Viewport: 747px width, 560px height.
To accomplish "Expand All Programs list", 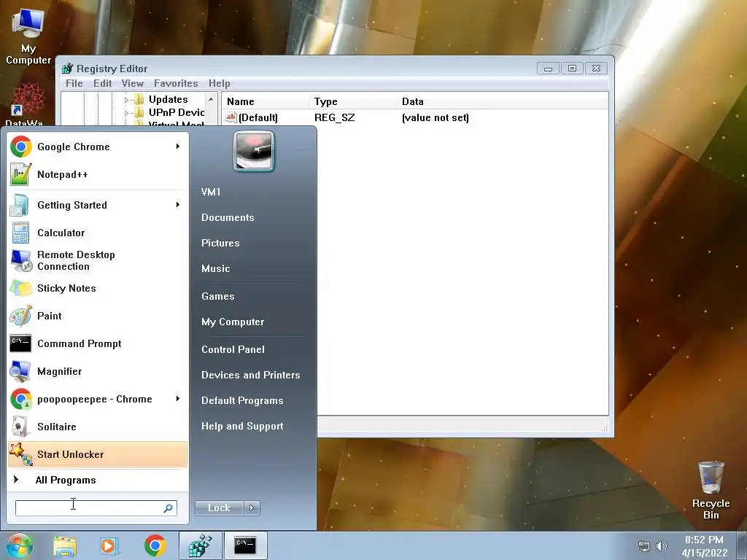I will click(x=97, y=480).
